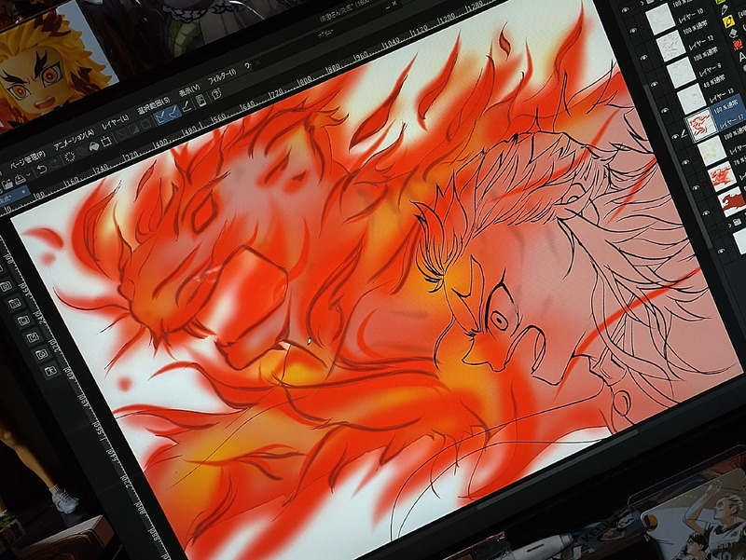Click the material folder icon with filled square
The height and width of the screenshot is (560, 746).
coord(24,321)
